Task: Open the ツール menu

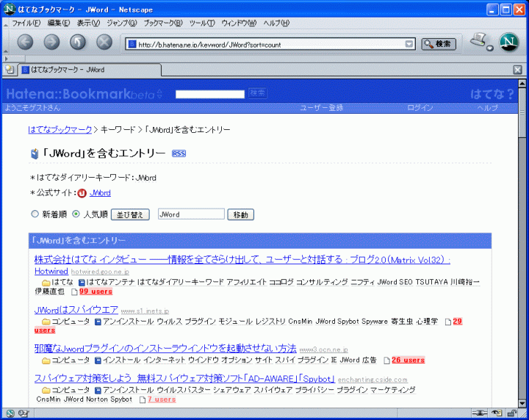Action: click(x=201, y=23)
